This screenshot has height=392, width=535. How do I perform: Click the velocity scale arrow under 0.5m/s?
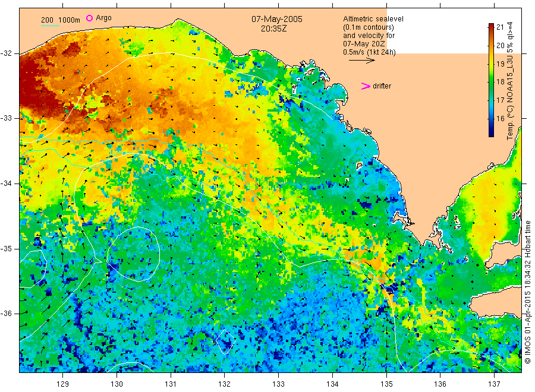point(361,61)
